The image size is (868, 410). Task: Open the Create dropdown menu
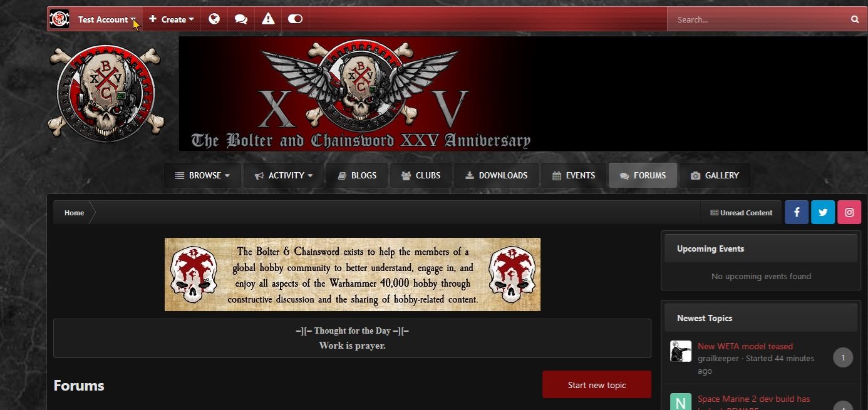point(172,19)
